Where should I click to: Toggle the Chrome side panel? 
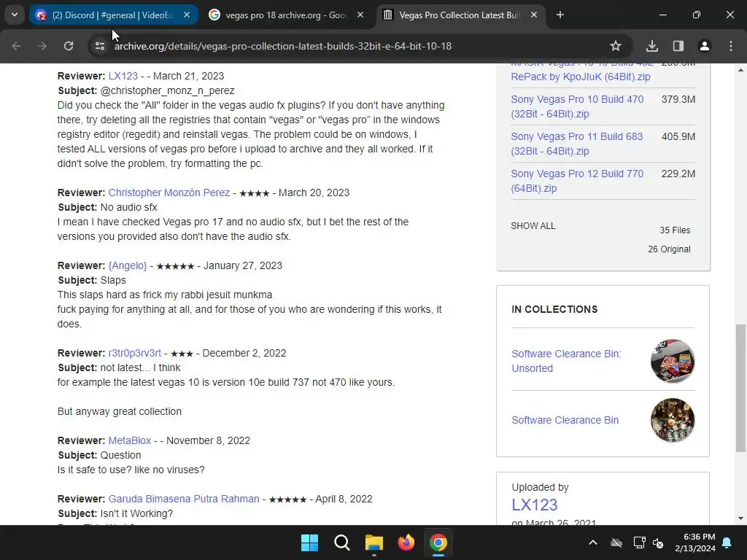(x=678, y=46)
